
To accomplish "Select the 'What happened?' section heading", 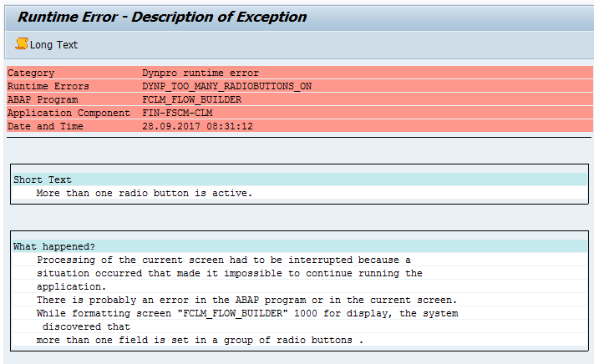I will coord(54,247).
